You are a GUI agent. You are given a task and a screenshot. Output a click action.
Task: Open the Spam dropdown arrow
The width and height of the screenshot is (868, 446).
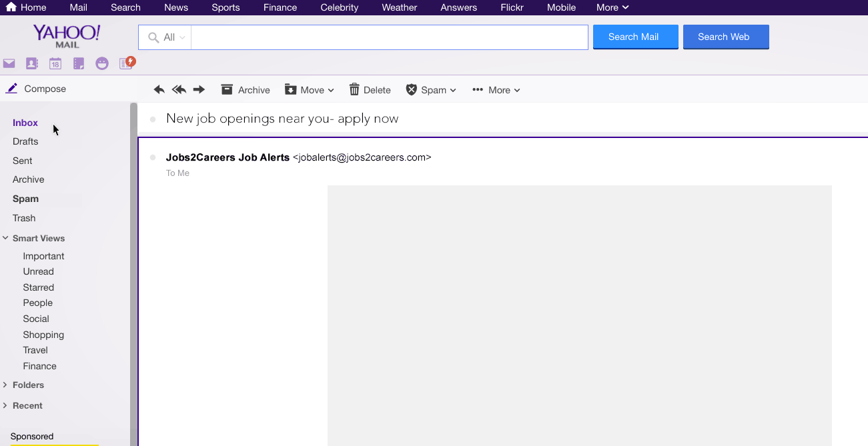pyautogui.click(x=453, y=89)
